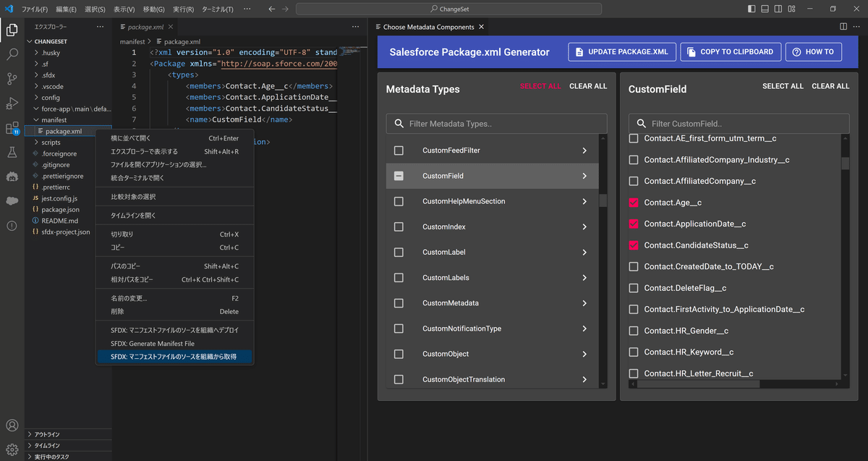Expand the Timeline section (タイムライン)
Screen dimensions: 868x461
[47, 446]
